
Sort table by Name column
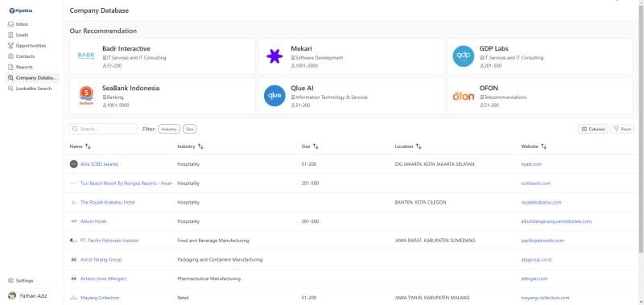click(80, 146)
